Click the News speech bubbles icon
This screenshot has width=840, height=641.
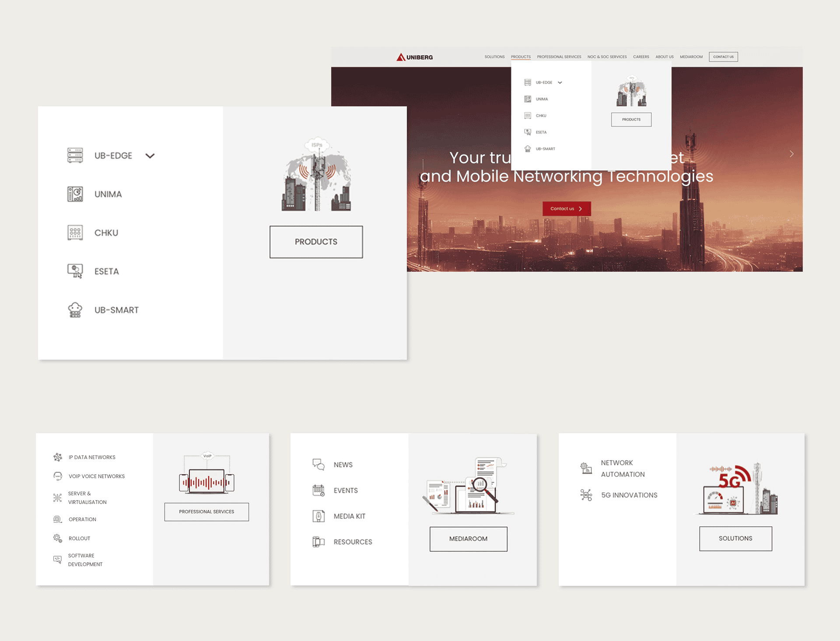318,465
